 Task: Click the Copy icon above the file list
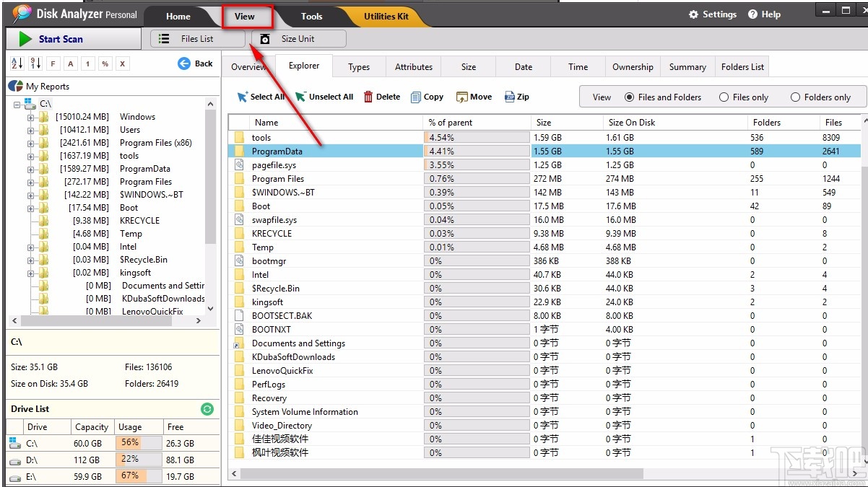click(x=414, y=96)
